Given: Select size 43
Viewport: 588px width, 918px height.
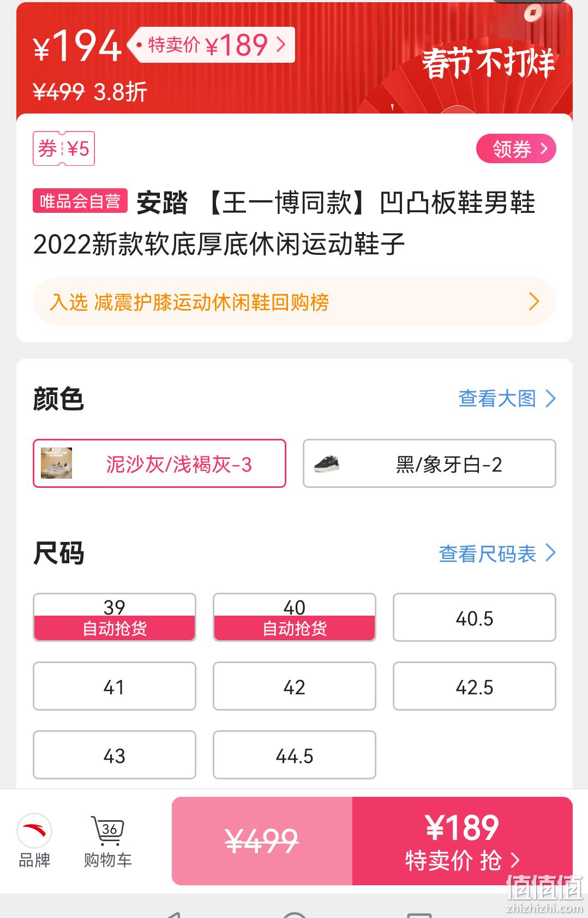Looking at the screenshot, I should [115, 755].
